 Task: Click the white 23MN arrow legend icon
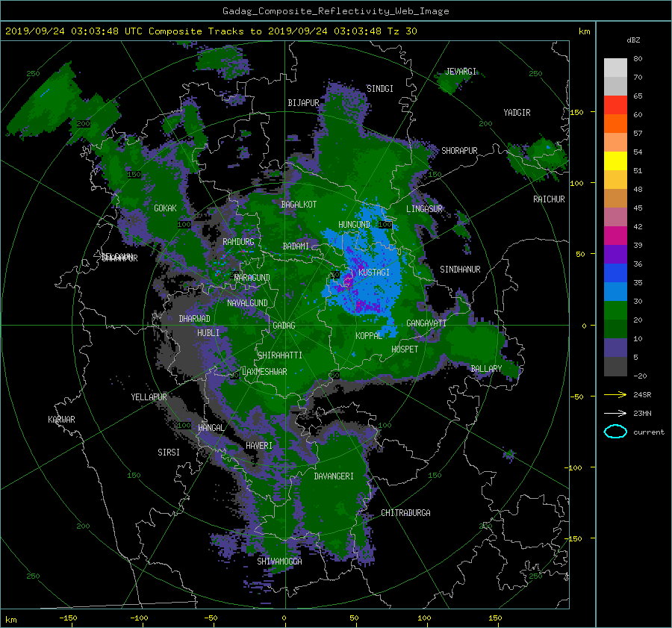[x=615, y=413]
